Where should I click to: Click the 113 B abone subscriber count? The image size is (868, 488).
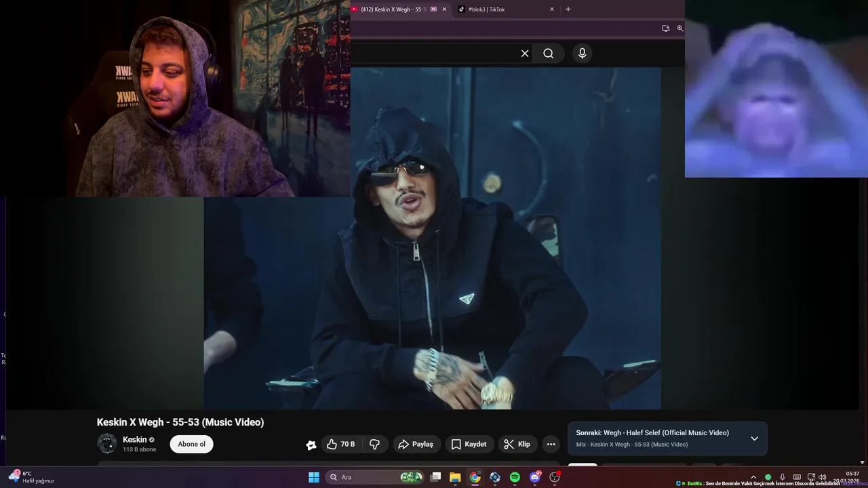(139, 449)
